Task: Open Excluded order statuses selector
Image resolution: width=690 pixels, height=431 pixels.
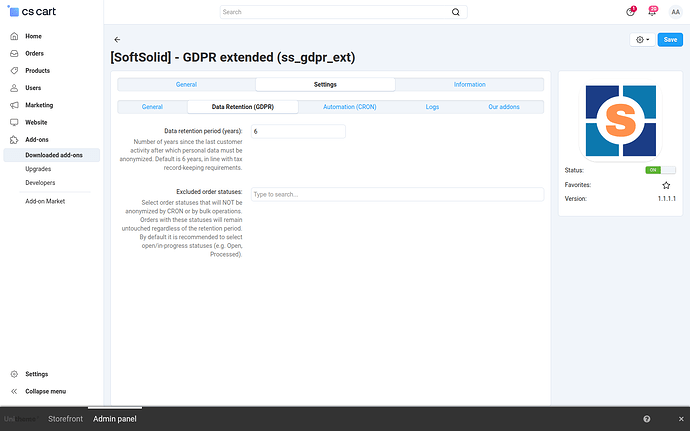Action: [397, 195]
